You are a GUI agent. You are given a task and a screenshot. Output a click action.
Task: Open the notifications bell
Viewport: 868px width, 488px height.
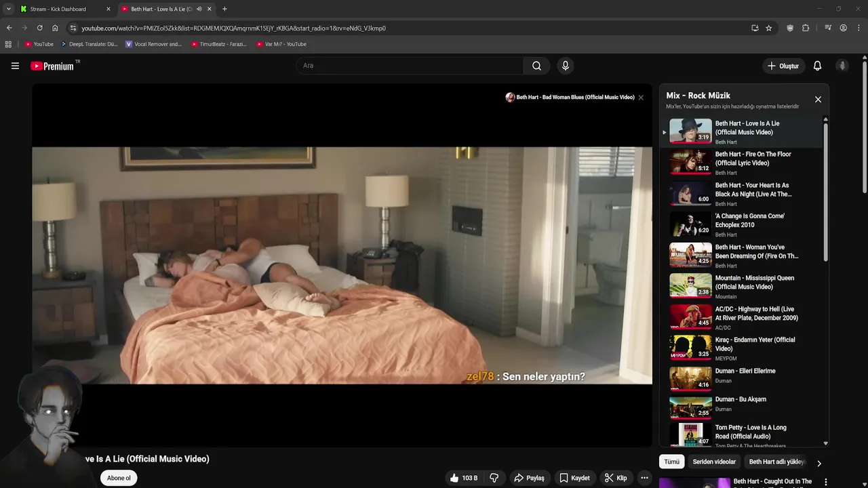817,66
